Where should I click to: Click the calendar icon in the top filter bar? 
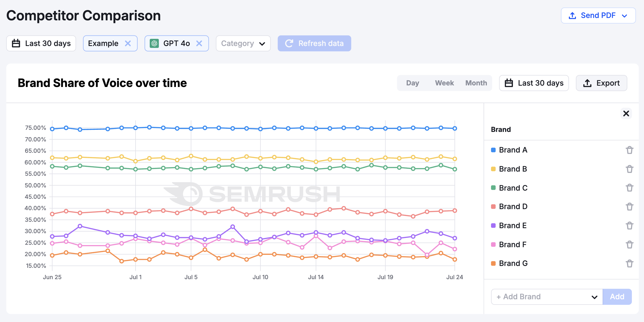click(16, 43)
